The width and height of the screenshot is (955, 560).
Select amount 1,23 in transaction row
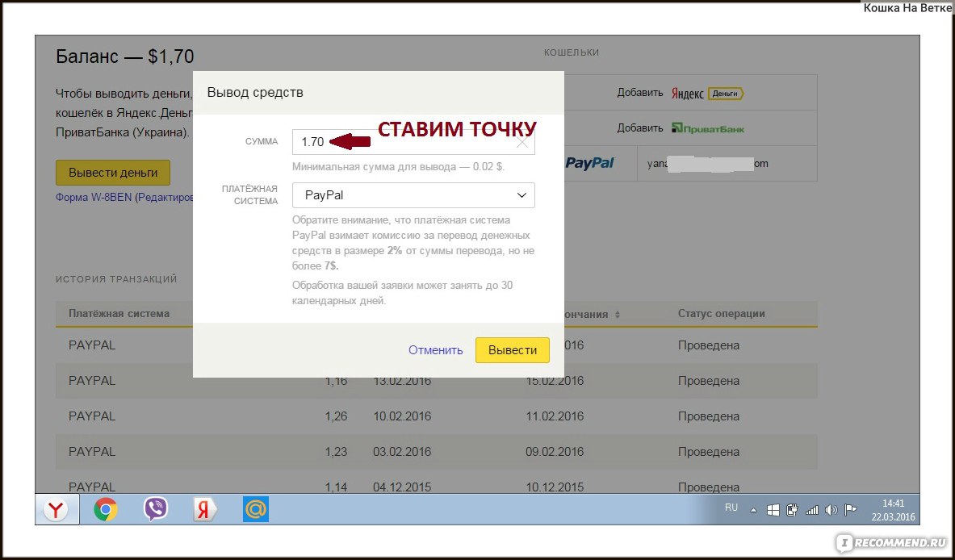(x=336, y=452)
